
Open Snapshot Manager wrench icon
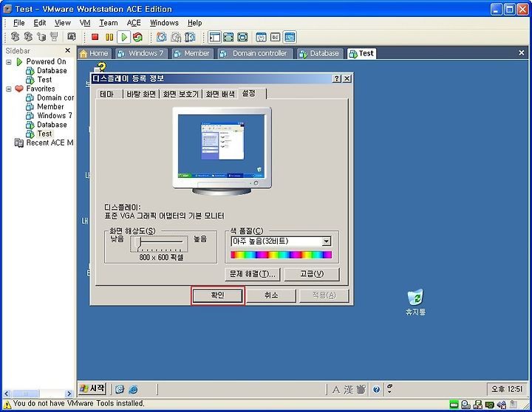(190, 37)
